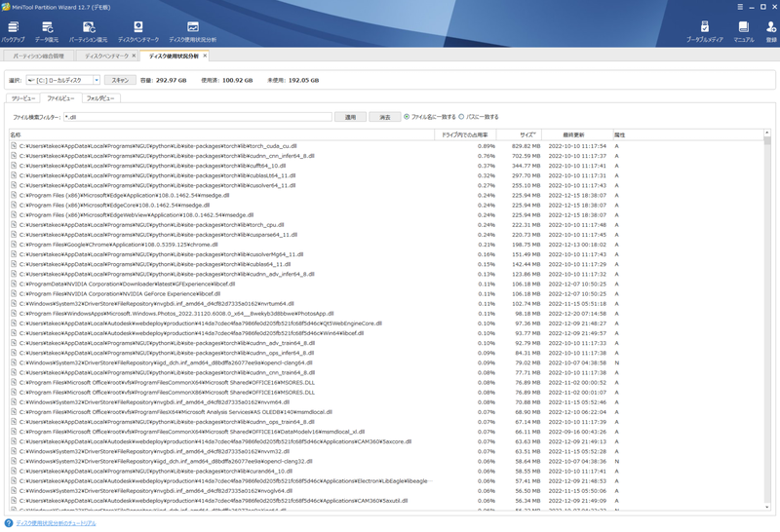Screen dimensions: 780x532
Task: Launch Disk Benchmark toolbar icon
Action: coord(138,31)
